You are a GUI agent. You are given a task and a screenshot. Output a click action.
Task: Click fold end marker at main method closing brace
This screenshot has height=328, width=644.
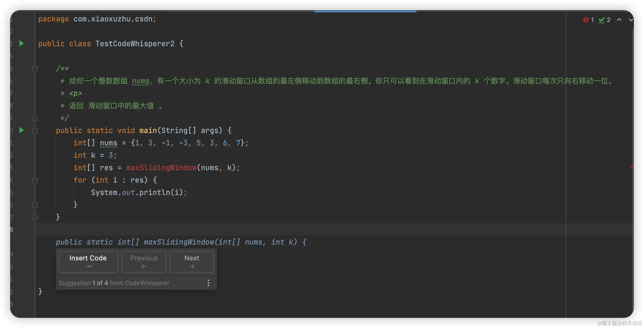point(35,217)
